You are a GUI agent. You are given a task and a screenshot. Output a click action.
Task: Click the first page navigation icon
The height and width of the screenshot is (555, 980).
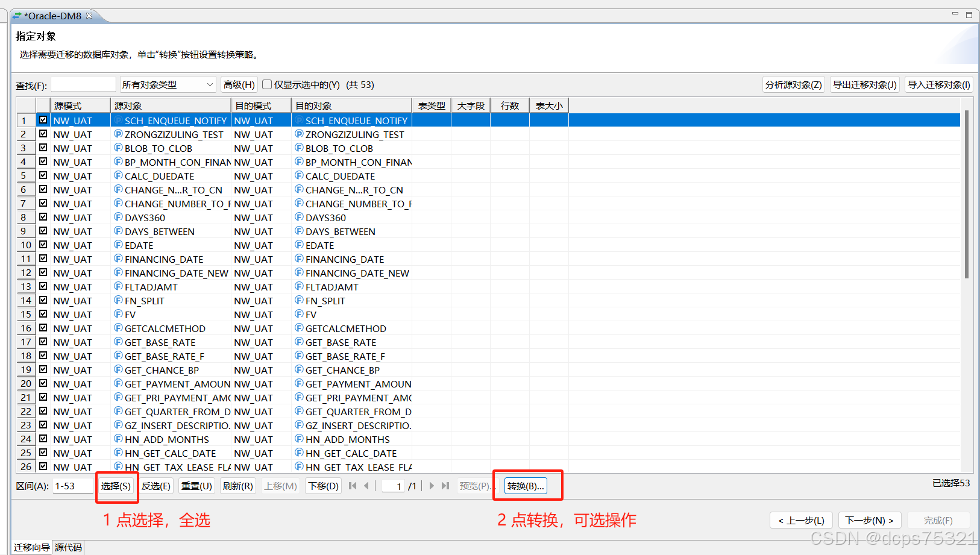(x=353, y=486)
